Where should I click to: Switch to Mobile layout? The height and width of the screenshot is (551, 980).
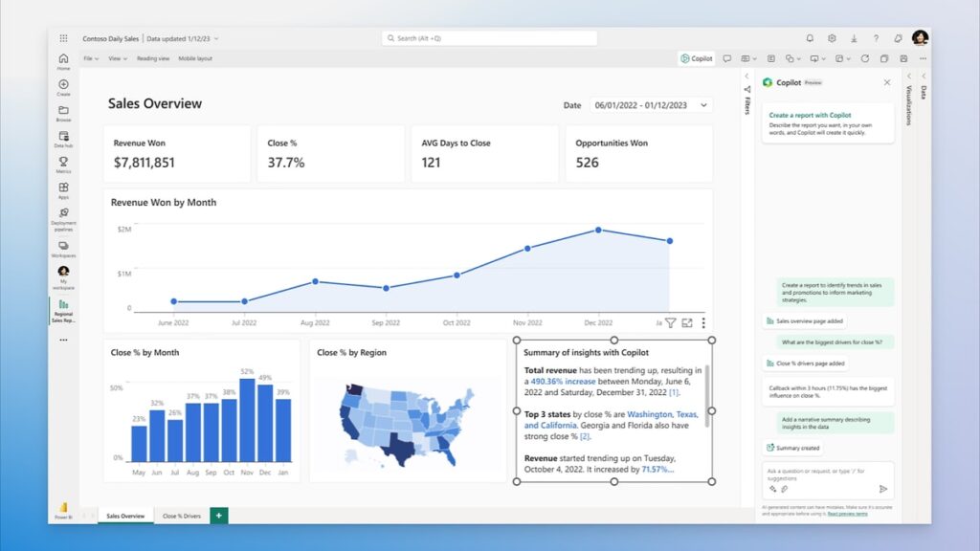195,58
